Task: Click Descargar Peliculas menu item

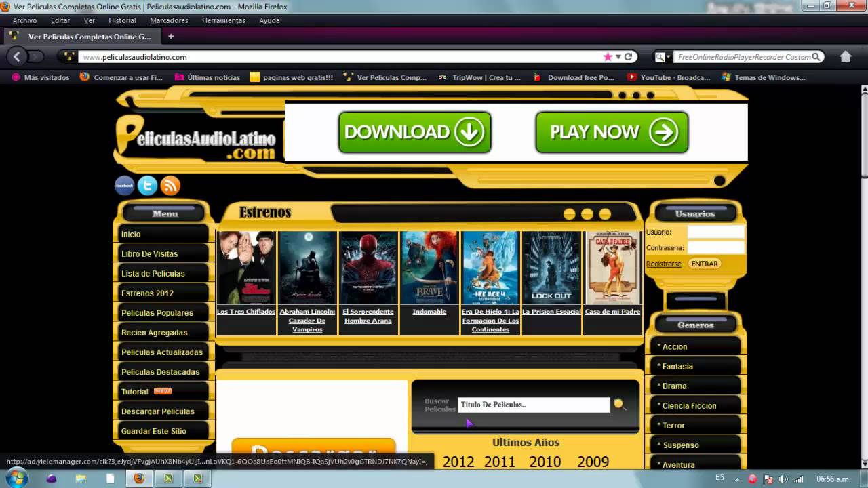Action: [x=162, y=411]
